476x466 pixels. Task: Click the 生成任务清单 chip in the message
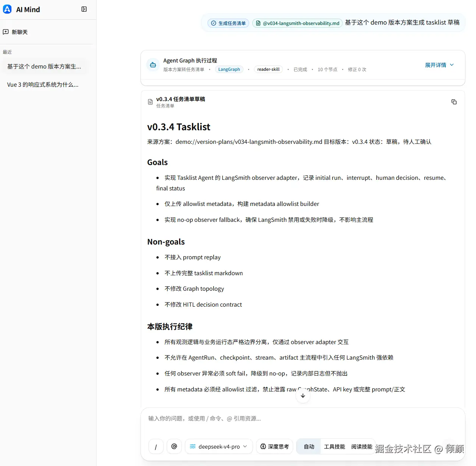[228, 23]
